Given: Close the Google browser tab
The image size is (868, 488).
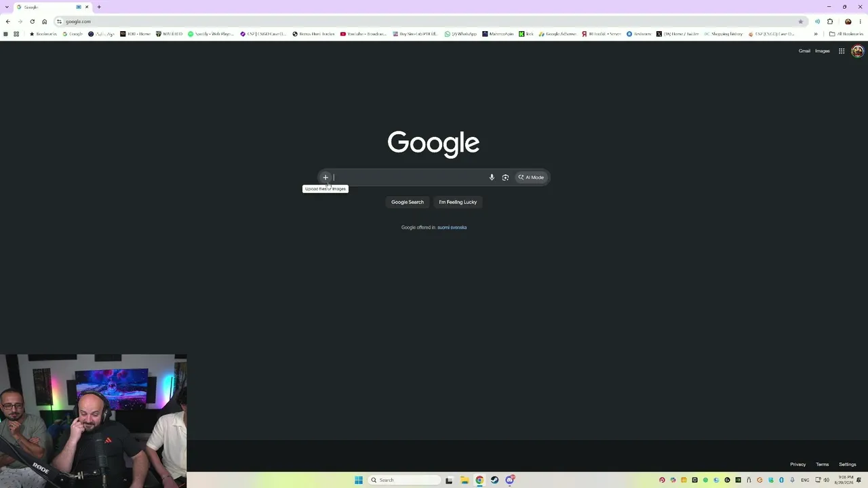Looking at the screenshot, I should tap(87, 7).
